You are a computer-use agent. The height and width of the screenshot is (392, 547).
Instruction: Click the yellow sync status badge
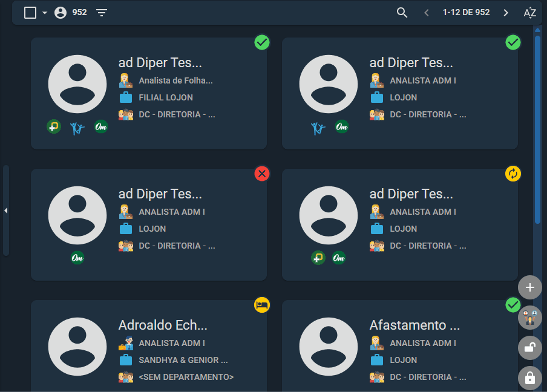point(513,174)
